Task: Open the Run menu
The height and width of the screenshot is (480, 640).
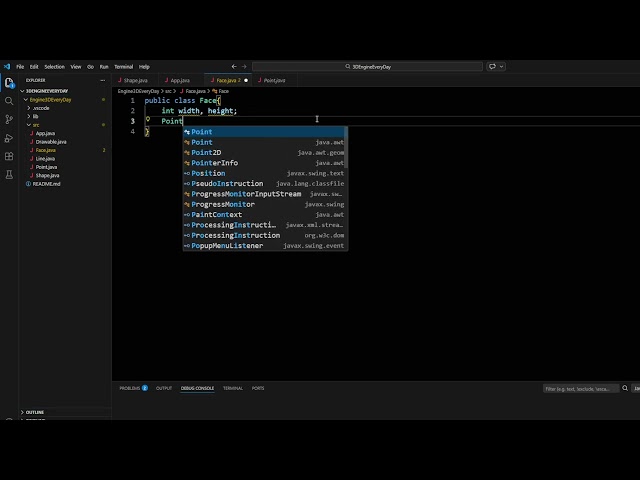Action: (104, 67)
